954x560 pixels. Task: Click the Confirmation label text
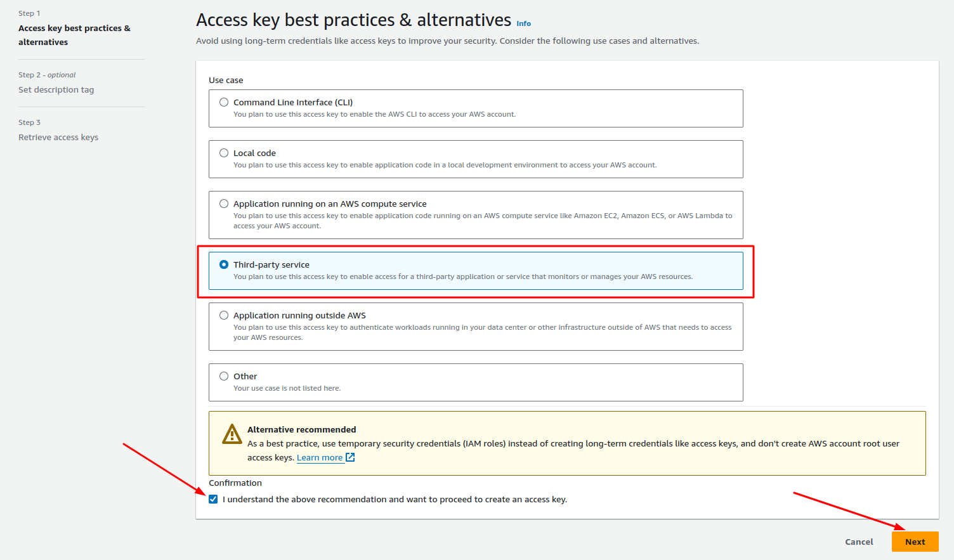(235, 483)
